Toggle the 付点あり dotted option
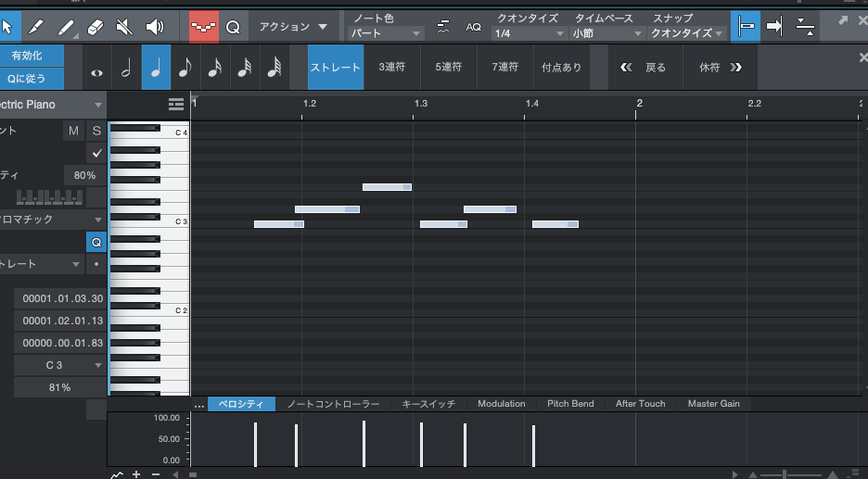The image size is (868, 479). (561, 68)
